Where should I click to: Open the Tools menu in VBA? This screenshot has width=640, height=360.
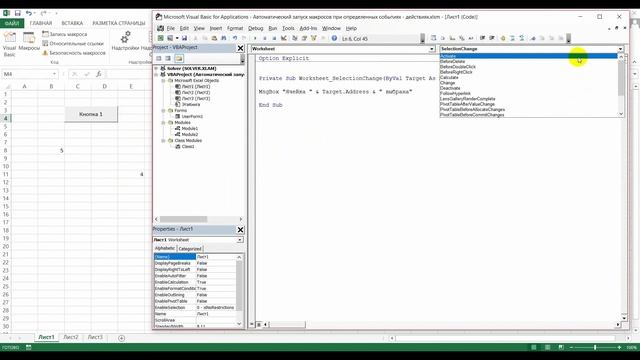coord(288,28)
